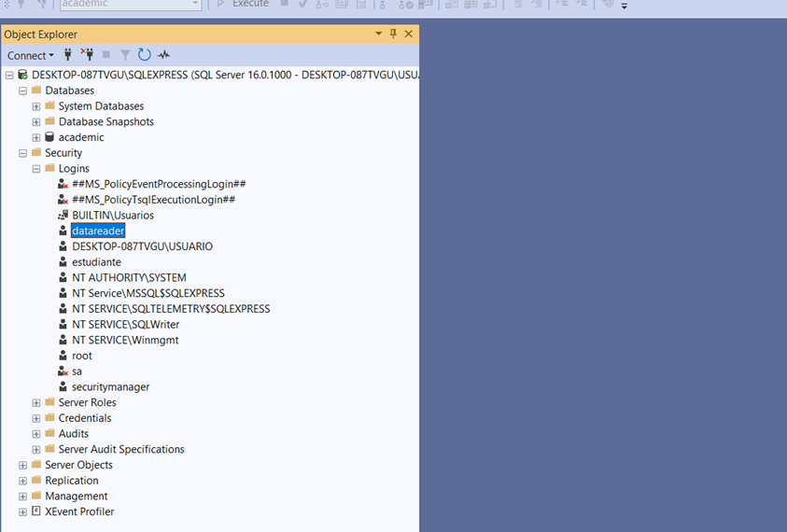Expand the Audits folder
This screenshot has height=532, width=787.
pyautogui.click(x=36, y=434)
